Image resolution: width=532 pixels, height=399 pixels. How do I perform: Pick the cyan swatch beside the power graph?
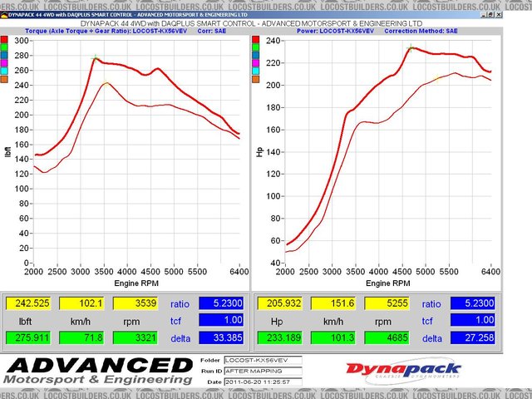pyautogui.click(x=256, y=79)
